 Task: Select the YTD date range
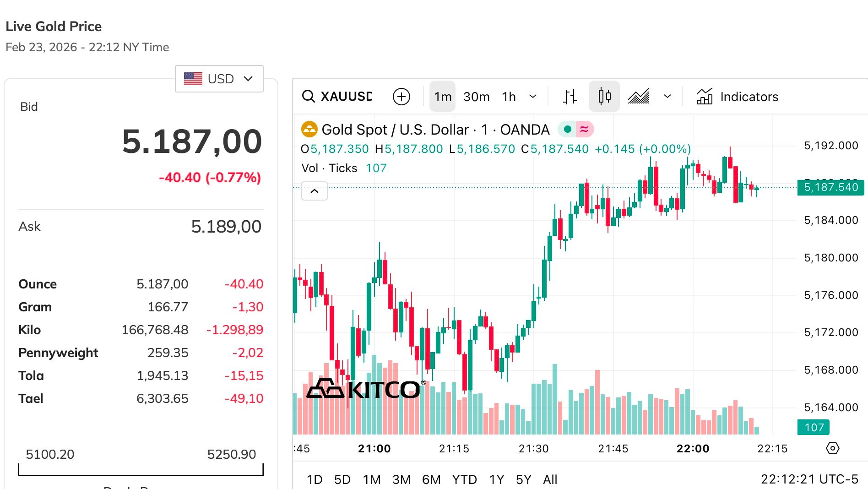[464, 479]
